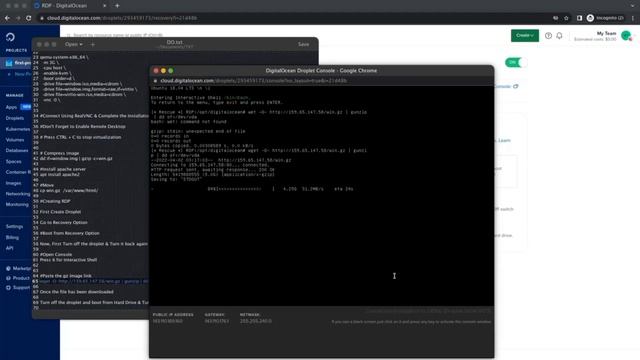Click the external-link icon next to Console

click(x=516, y=87)
